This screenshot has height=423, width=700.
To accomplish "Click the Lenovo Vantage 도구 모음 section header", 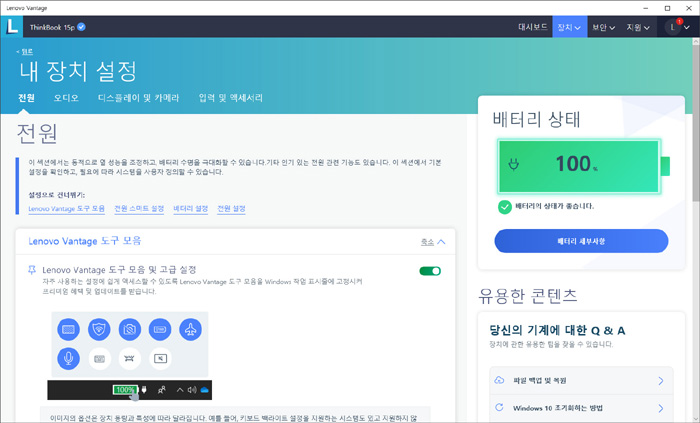I will pos(85,241).
